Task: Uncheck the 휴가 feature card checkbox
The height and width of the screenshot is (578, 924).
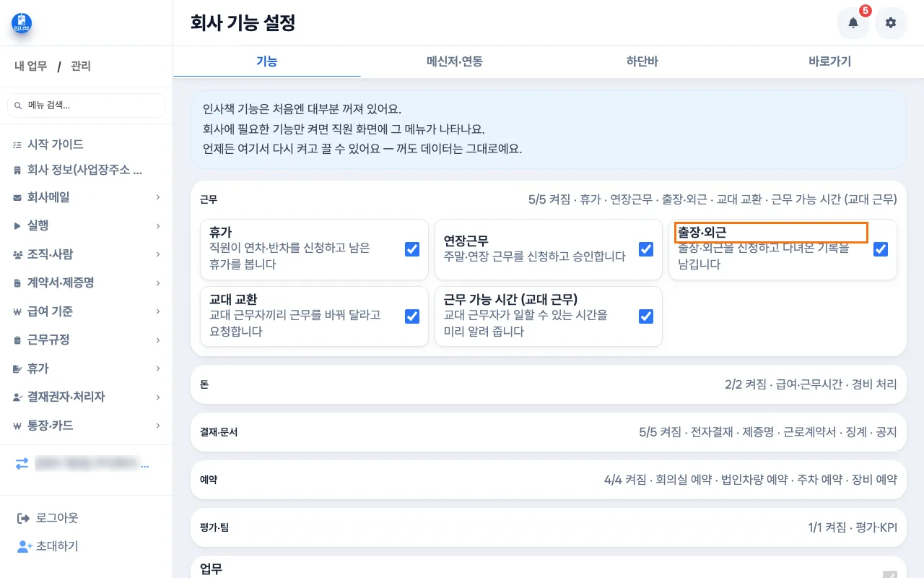Action: point(412,249)
